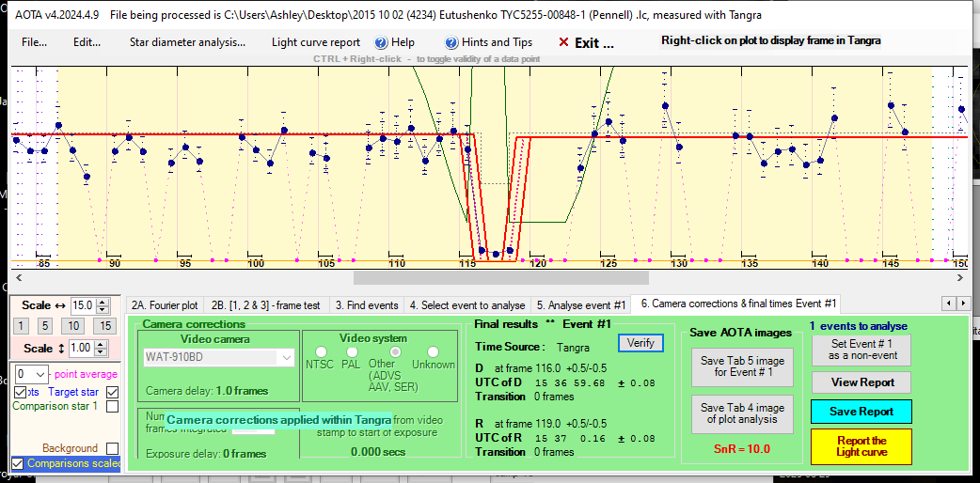Open Star diameter analysis menu

pyautogui.click(x=187, y=42)
